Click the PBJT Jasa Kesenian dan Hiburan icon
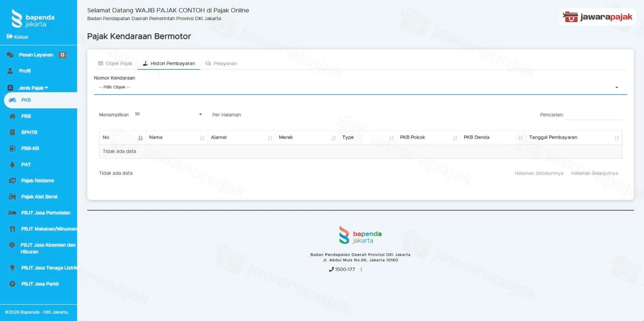644x321 pixels. (12, 245)
